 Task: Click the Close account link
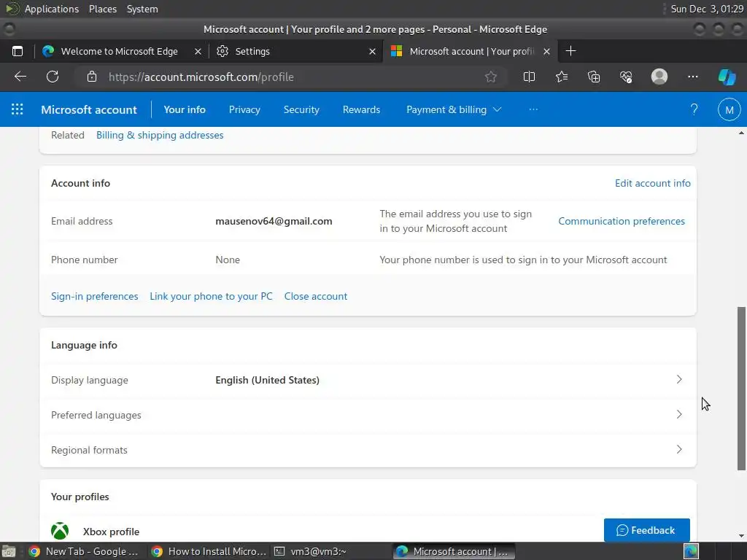315,296
